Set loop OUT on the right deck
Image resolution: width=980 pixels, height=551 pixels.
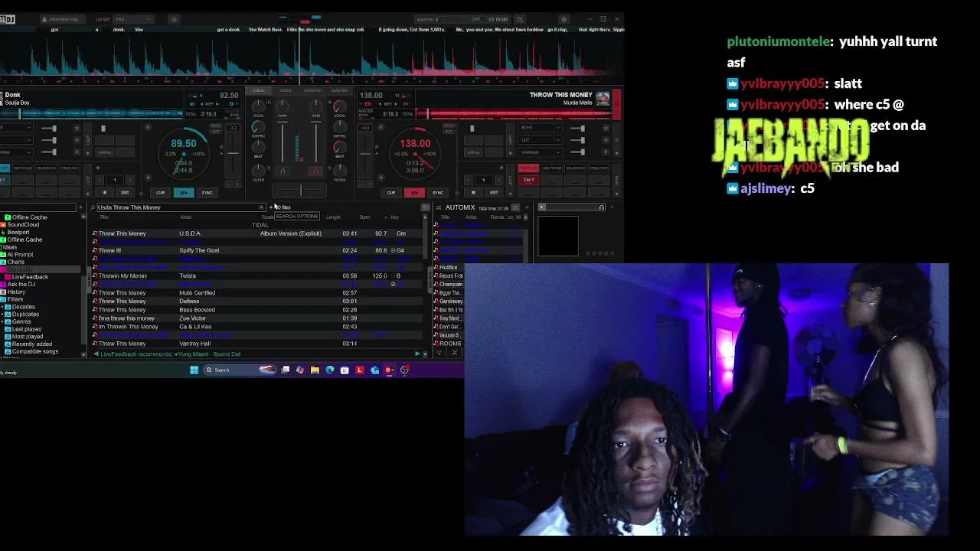pos(494,193)
